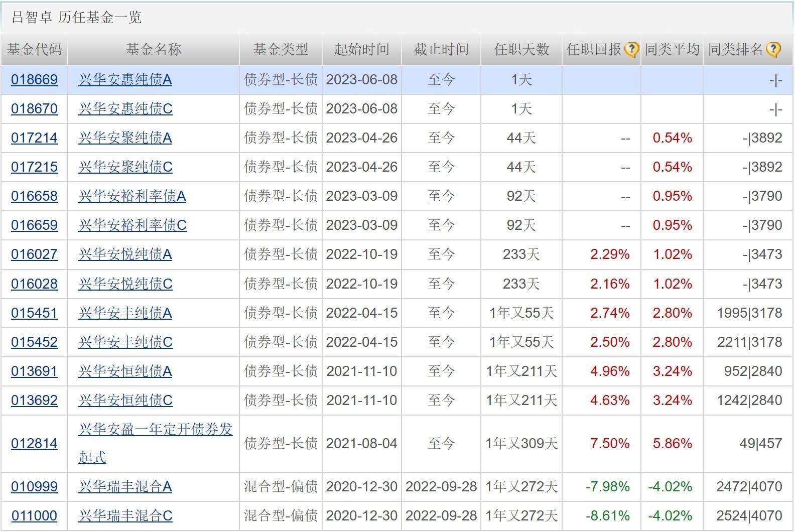Open 兴华安惠纯债A fund page
This screenshot has width=795, height=532.
pyautogui.click(x=125, y=80)
